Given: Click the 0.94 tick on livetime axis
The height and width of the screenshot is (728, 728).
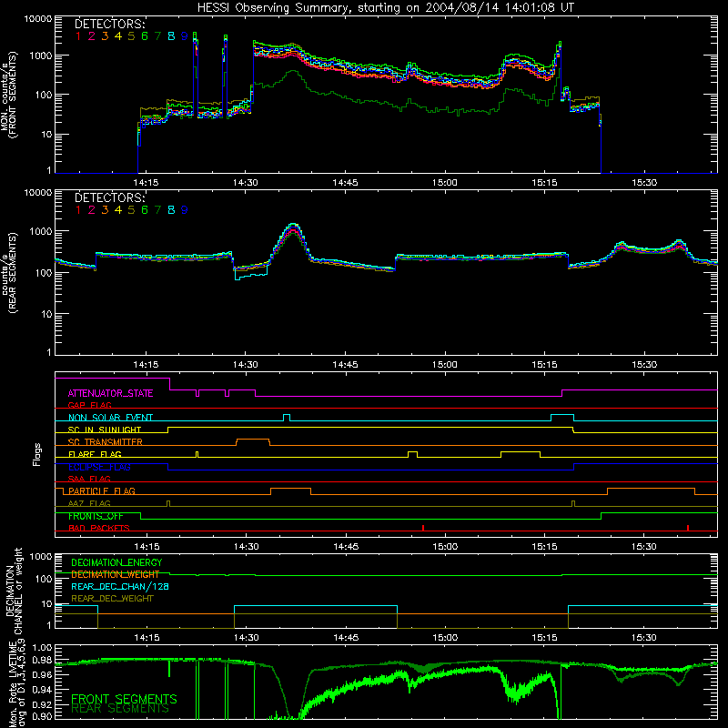Looking at the screenshot, I should (43, 690).
